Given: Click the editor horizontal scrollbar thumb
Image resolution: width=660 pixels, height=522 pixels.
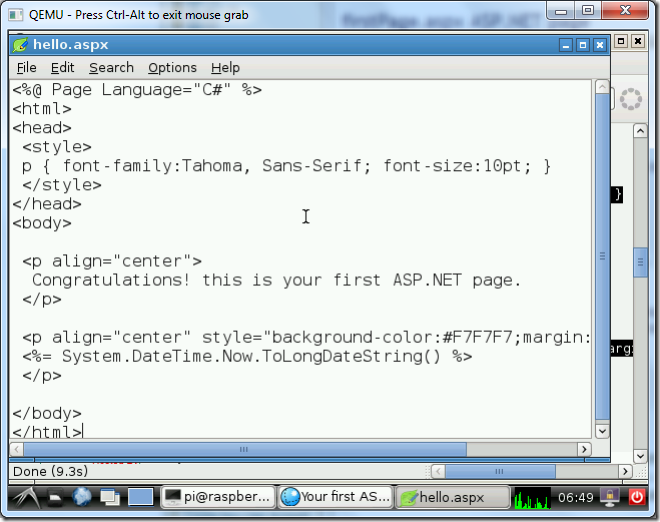Looking at the screenshot, I should pos(245,449).
